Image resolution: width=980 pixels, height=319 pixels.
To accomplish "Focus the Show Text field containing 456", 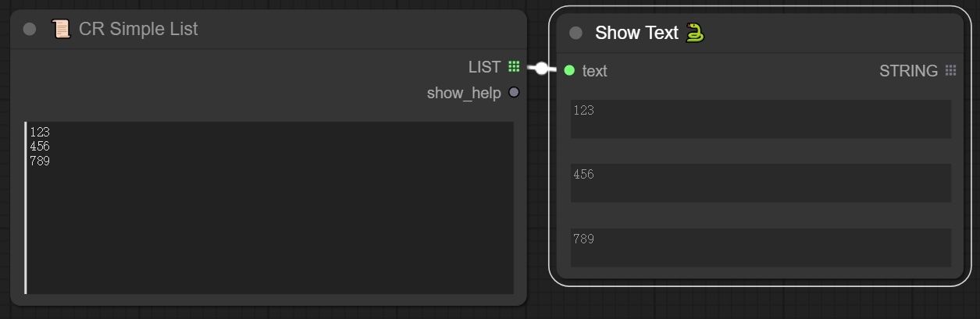I will point(761,183).
